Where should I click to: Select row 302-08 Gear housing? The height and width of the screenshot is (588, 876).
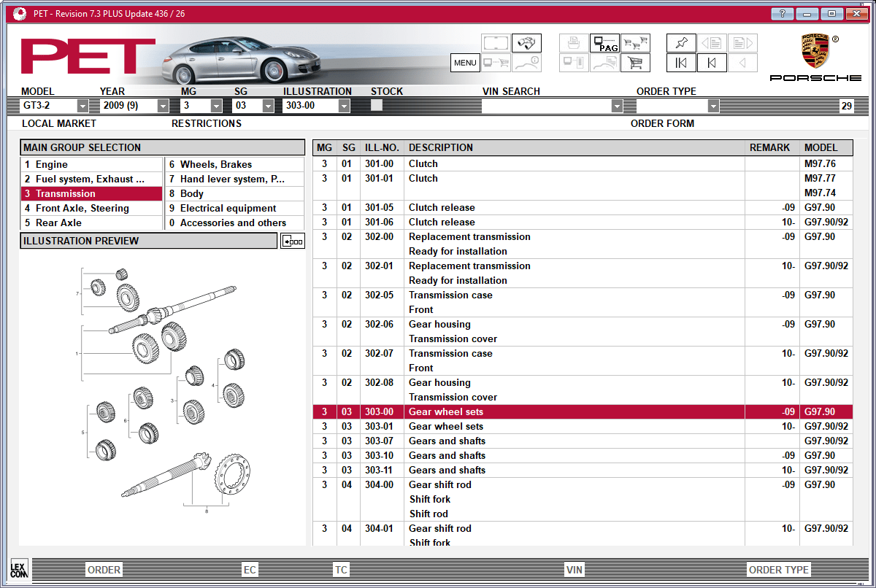[583, 390]
